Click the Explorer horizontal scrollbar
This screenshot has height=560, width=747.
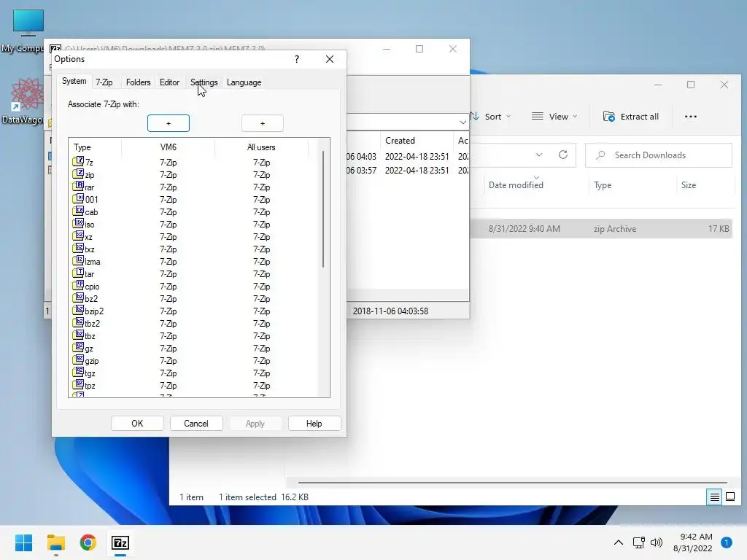(512, 483)
